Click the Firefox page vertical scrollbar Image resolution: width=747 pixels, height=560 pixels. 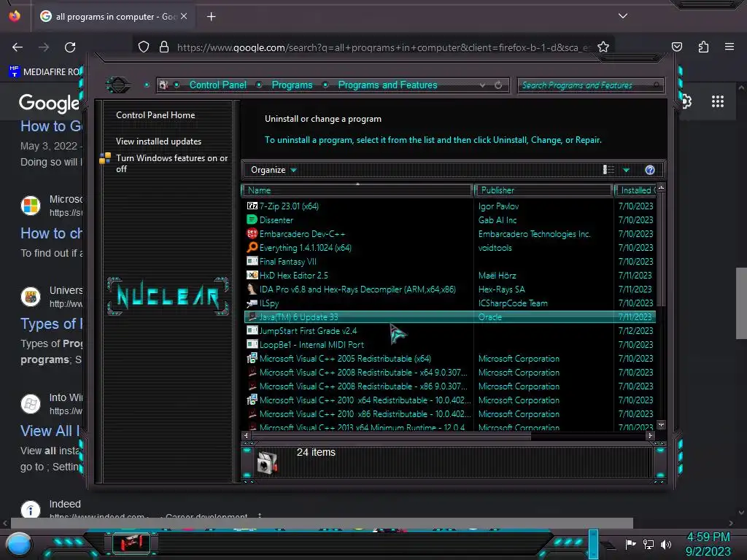(741, 303)
